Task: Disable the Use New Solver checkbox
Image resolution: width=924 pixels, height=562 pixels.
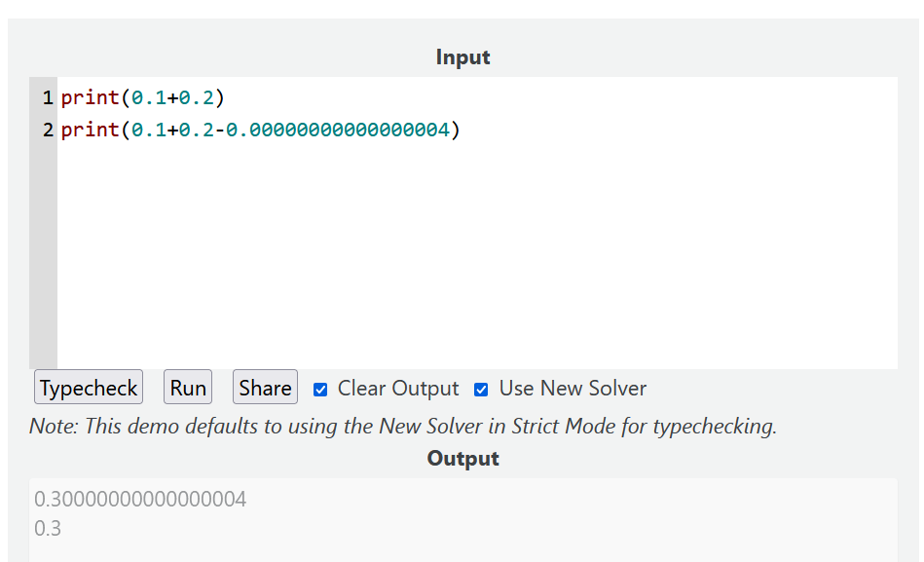Action: point(481,390)
